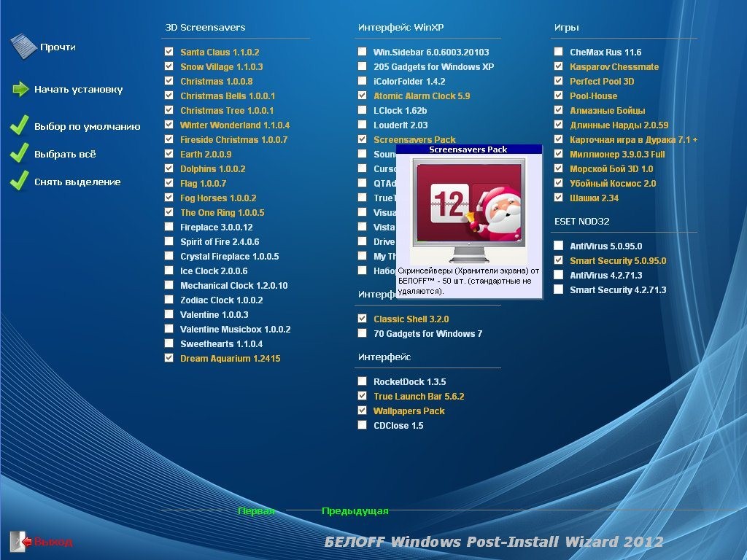Uncheck Classic Shell 3.2.0 checkbox

point(362,319)
